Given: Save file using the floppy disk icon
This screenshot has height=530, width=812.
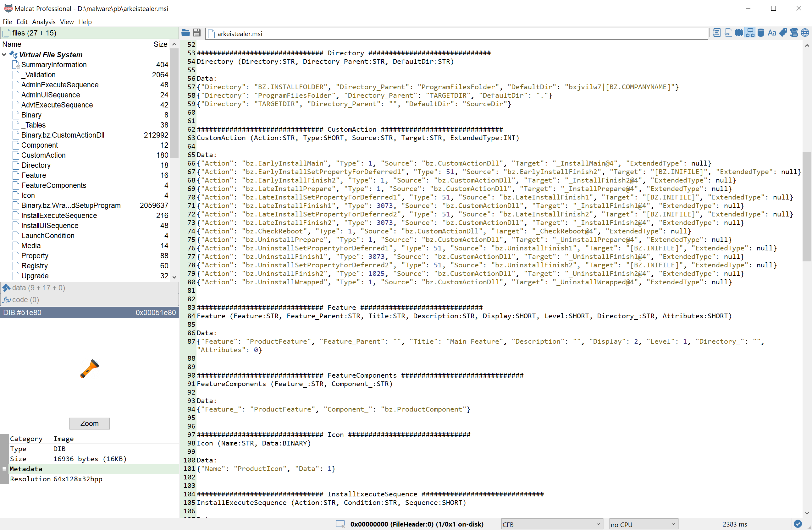Looking at the screenshot, I should click(x=196, y=33).
